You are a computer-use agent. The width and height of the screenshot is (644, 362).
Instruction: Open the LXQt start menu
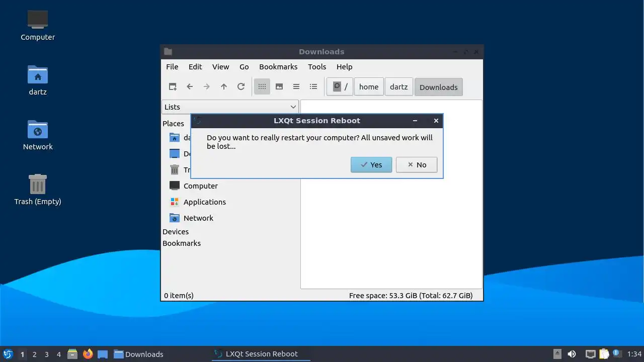point(8,354)
